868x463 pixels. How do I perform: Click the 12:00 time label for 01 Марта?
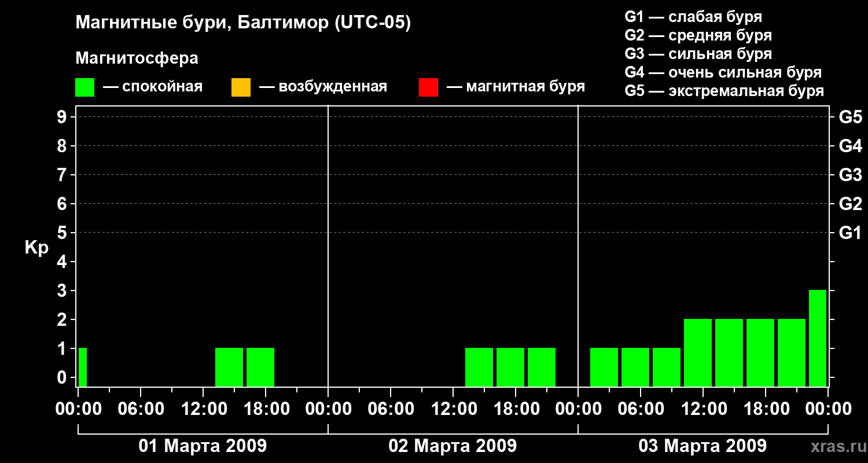point(203,409)
